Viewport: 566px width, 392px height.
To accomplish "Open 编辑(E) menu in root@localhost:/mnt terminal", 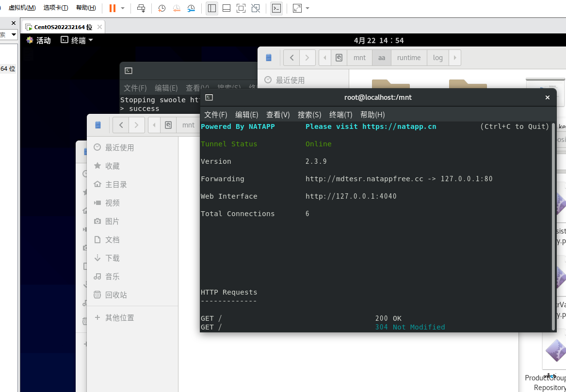I will [247, 115].
